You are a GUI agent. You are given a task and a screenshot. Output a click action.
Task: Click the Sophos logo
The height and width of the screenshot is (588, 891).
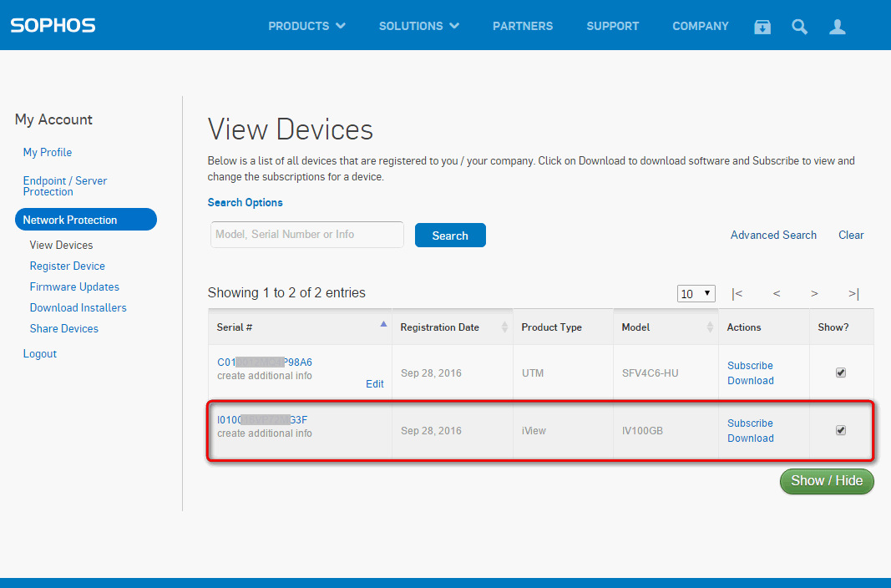coord(53,26)
